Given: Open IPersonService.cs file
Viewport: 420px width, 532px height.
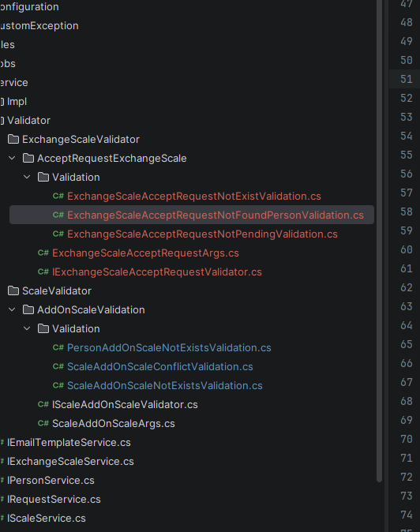Looking at the screenshot, I should click(x=51, y=481).
